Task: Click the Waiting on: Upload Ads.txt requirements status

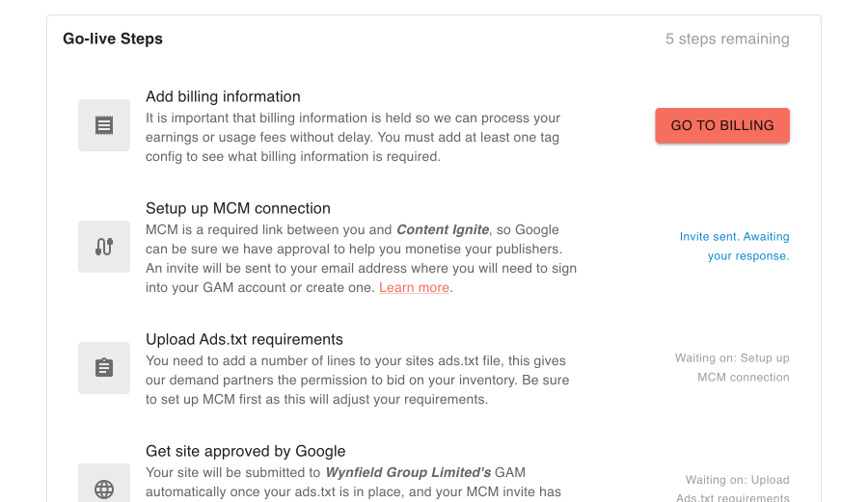Action: 733,489
